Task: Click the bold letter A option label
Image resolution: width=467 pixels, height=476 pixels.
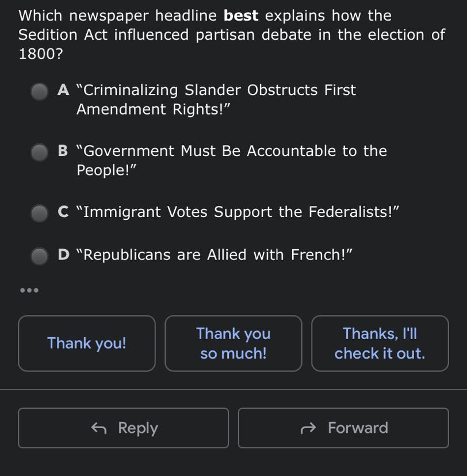Action: coord(63,90)
